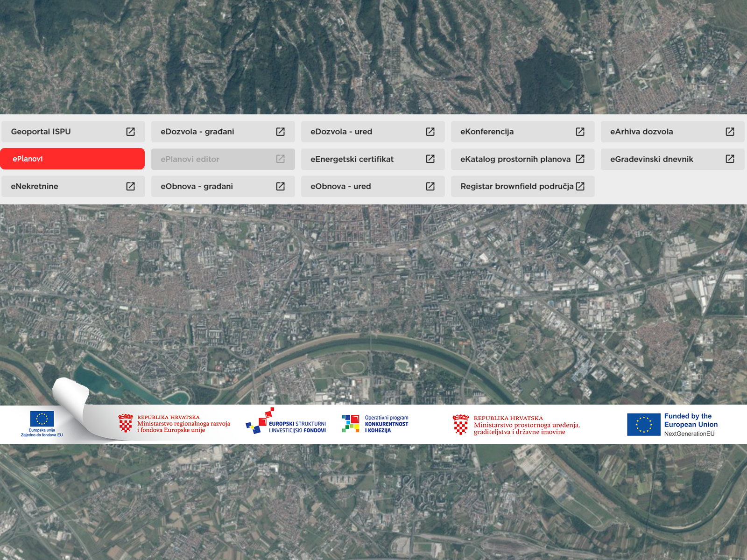Screen dimensions: 747x560
Task: Open eKonferencija using its external-link icon
Action: [x=580, y=132]
